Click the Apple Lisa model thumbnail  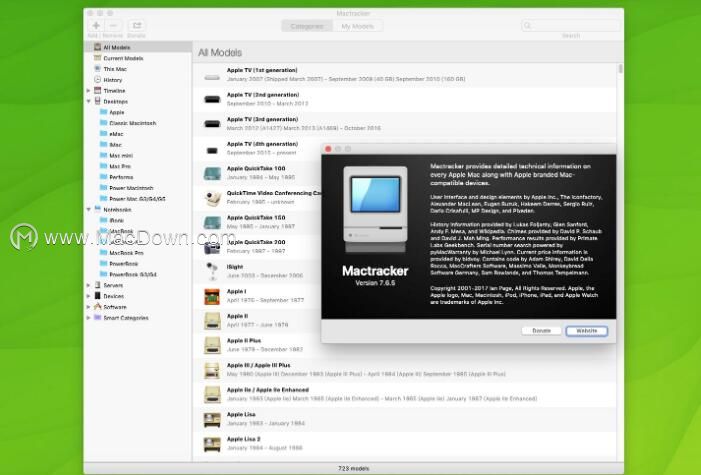click(x=211, y=418)
